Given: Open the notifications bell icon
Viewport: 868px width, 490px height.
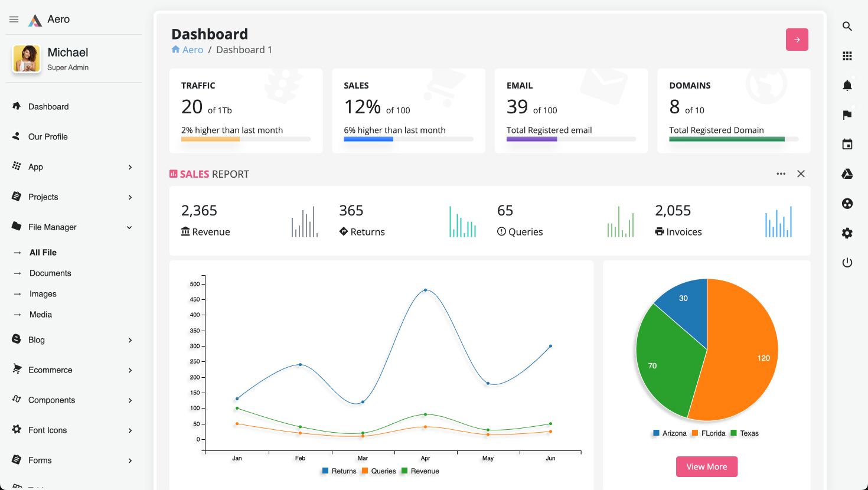Looking at the screenshot, I should 847,86.
